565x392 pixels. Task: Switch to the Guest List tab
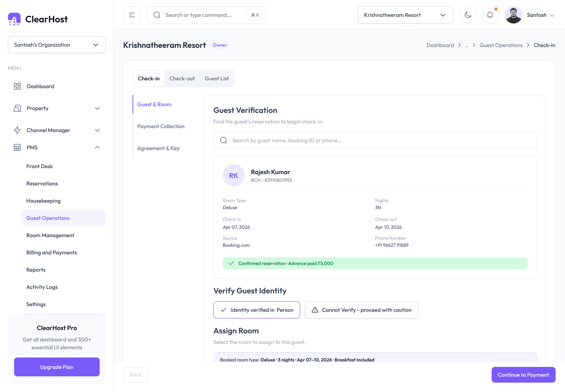pos(217,78)
